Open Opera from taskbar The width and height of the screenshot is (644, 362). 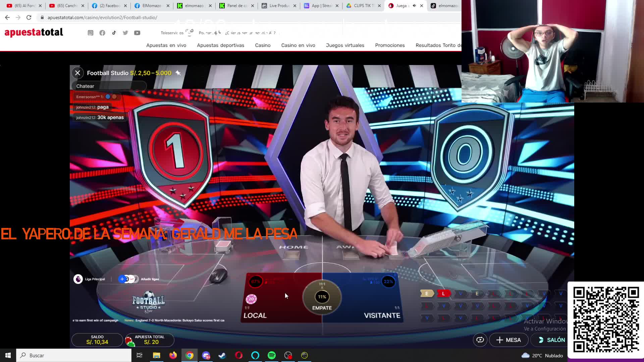click(x=239, y=355)
